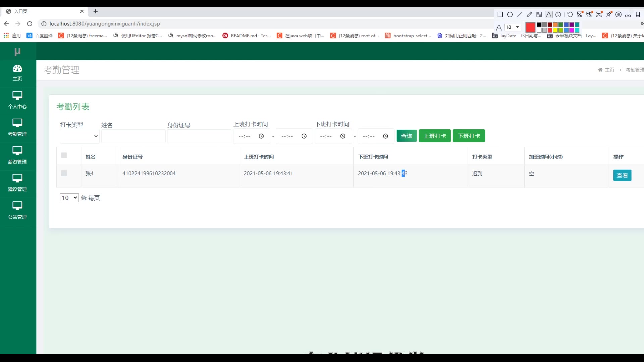The width and height of the screenshot is (644, 362).
Task: Close the 入口页 browser tab
Action: click(x=82, y=11)
